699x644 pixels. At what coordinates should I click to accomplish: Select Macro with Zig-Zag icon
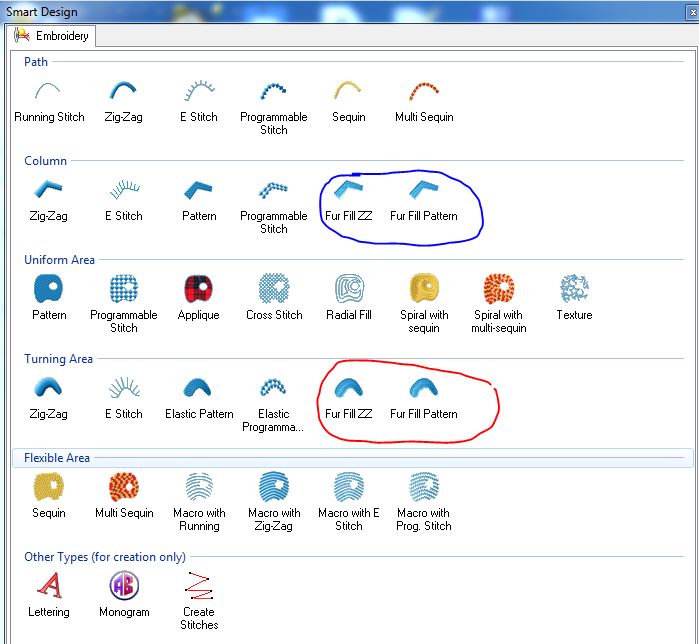(274, 486)
